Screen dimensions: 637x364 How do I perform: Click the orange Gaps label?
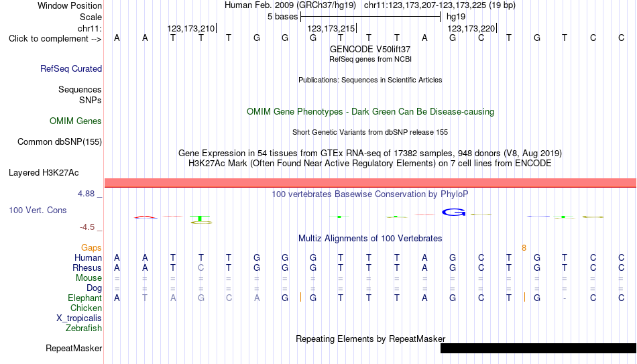click(91, 248)
